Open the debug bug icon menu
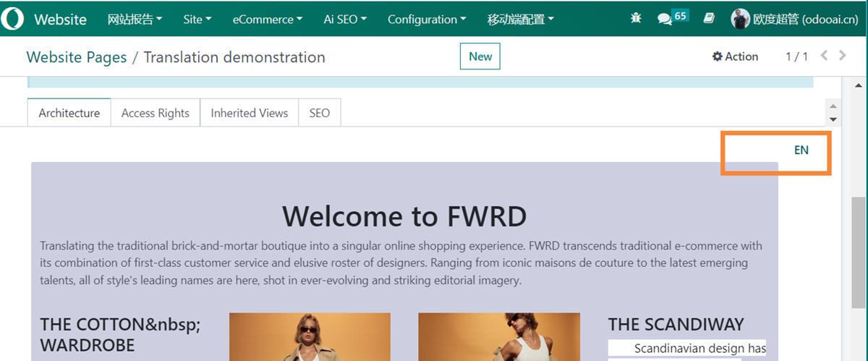 pos(636,20)
